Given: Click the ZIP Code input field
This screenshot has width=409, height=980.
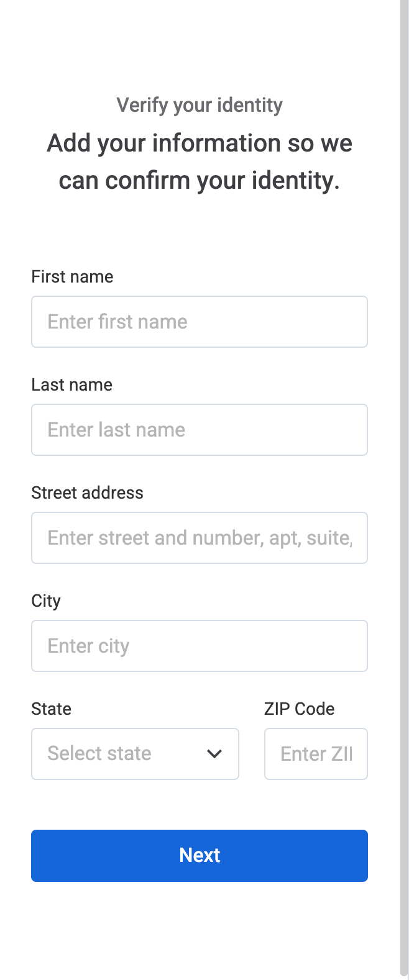Looking at the screenshot, I should click(x=316, y=754).
